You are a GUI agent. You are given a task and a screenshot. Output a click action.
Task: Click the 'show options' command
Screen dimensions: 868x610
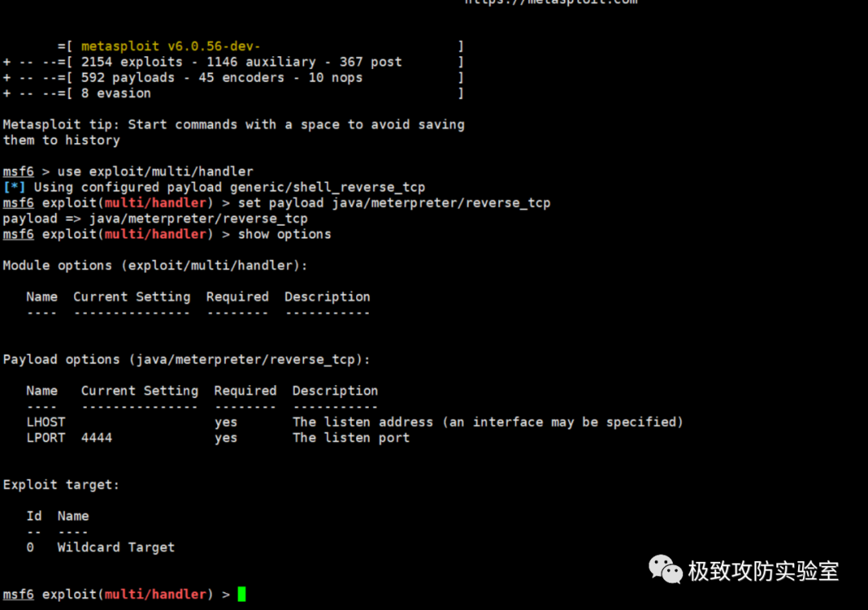click(x=285, y=234)
